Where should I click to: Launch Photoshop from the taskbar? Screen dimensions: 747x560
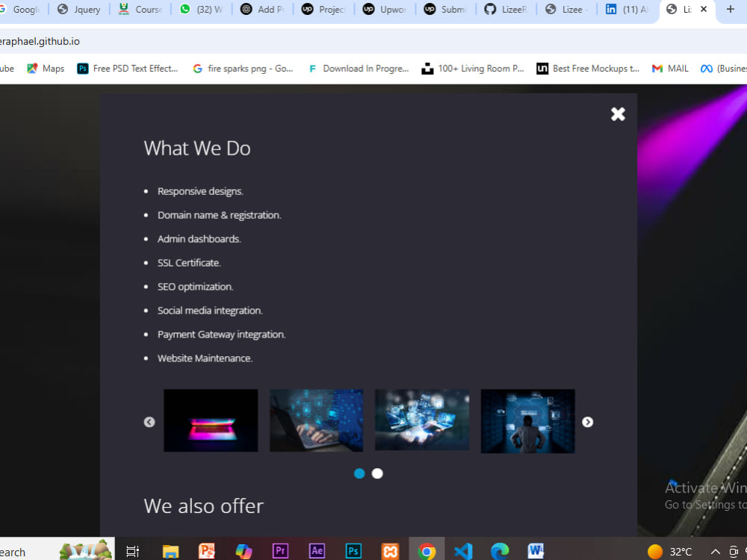(353, 552)
